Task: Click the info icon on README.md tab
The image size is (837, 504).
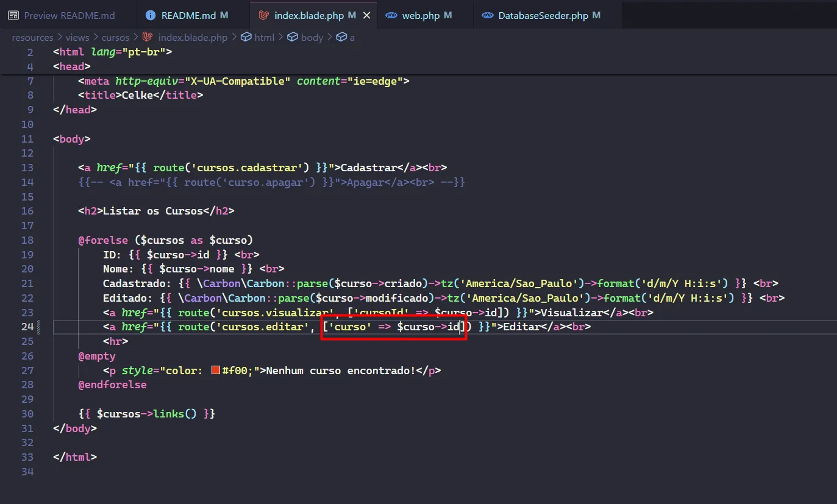Action: pos(151,15)
